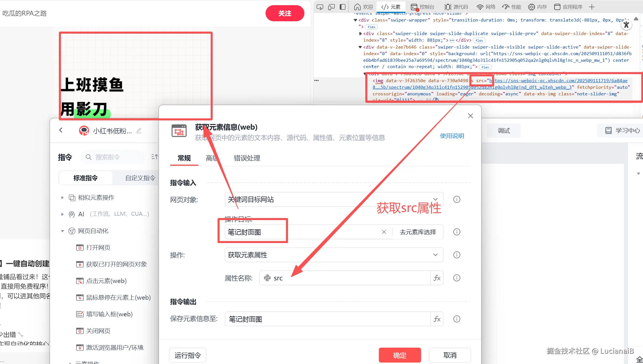Click the fx button beside src field
Screen dimensions: 643x364
click(437, 278)
